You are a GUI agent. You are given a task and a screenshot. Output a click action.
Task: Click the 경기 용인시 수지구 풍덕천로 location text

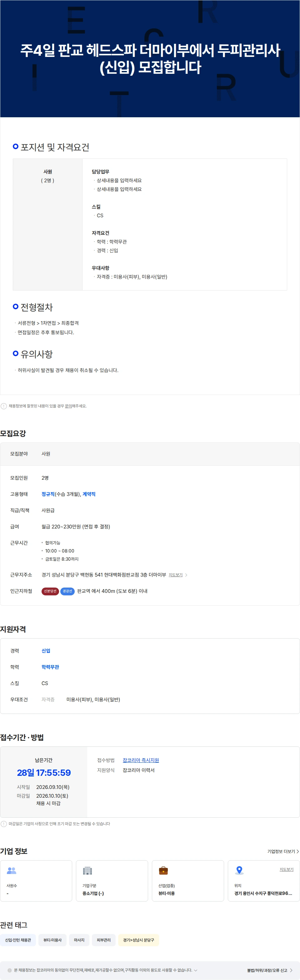pos(263,893)
